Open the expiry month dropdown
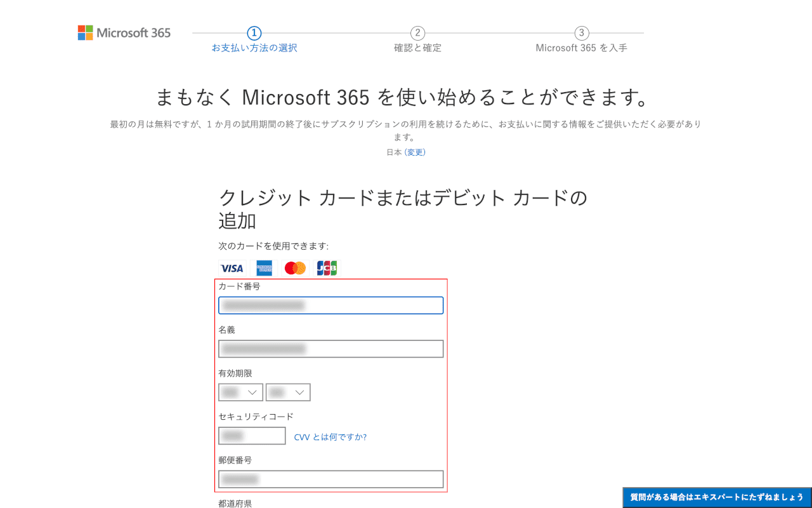812x508 pixels. [x=240, y=392]
